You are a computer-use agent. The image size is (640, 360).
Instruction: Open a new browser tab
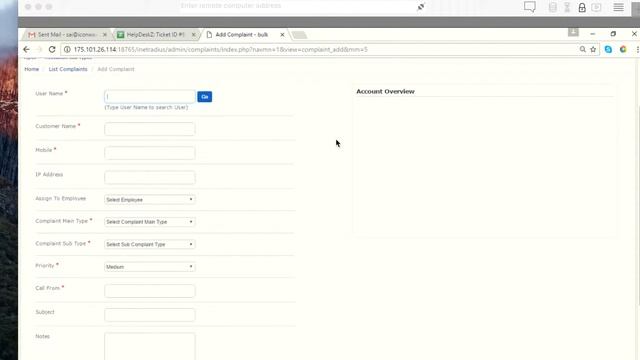pyautogui.click(x=299, y=35)
